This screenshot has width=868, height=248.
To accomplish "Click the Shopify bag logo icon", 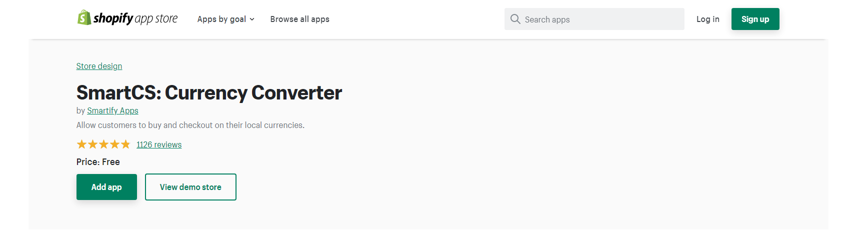I will [x=84, y=17].
